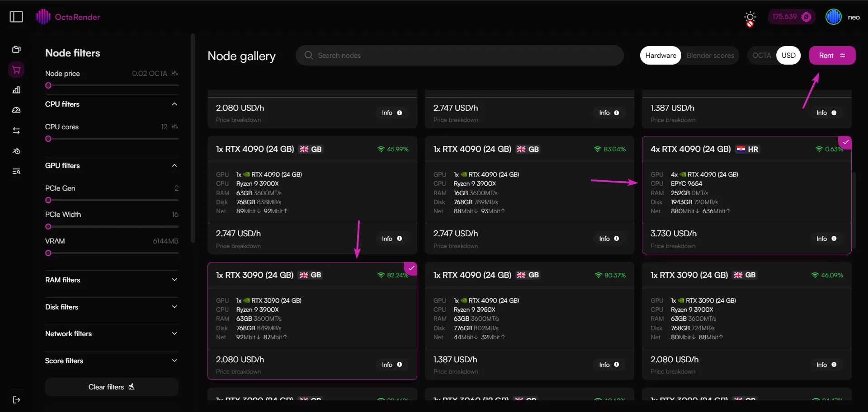Click the OctaRender logo

(68, 17)
